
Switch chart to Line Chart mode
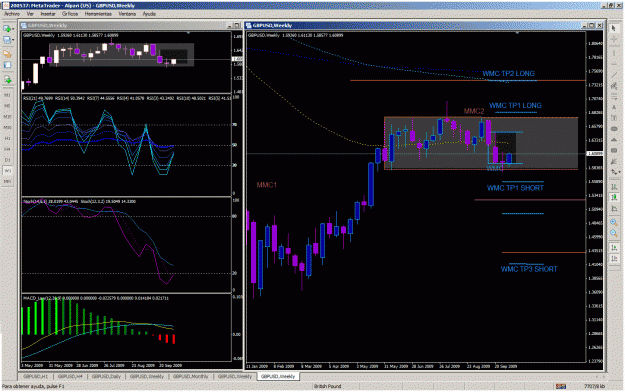614,209
